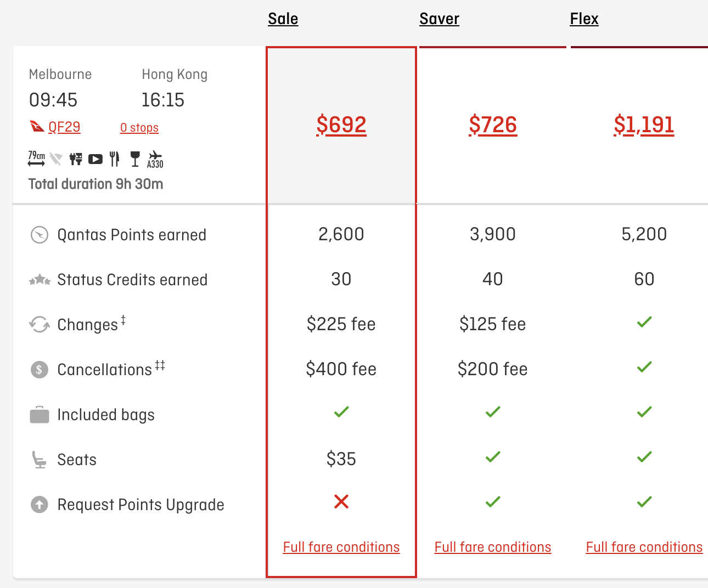708x588 pixels.
Task: Select the $692 Sale fare price
Action: pos(341,125)
